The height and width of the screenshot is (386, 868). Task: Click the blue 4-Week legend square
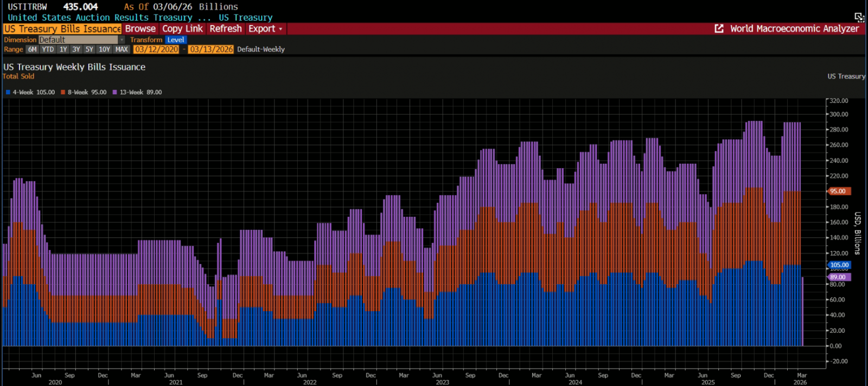[x=8, y=92]
